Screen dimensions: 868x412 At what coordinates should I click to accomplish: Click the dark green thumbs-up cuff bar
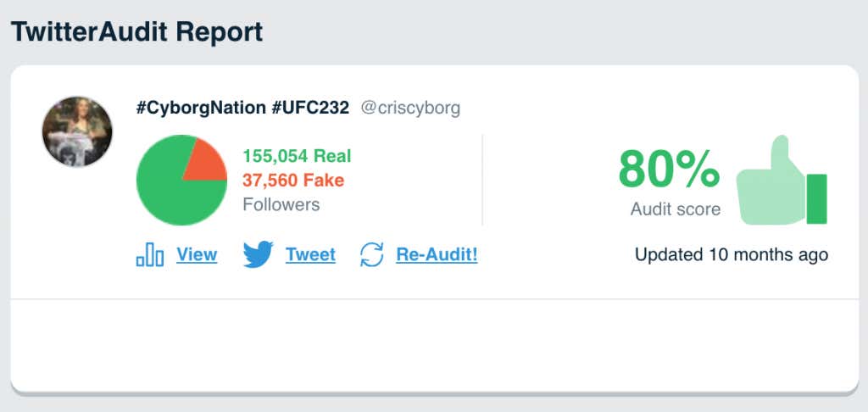tap(816, 199)
